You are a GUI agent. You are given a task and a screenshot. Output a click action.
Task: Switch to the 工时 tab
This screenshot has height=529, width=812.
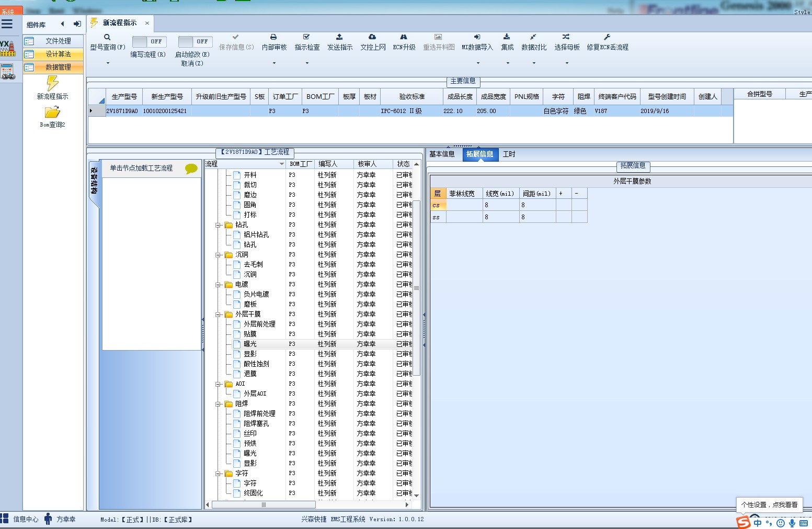[509, 154]
